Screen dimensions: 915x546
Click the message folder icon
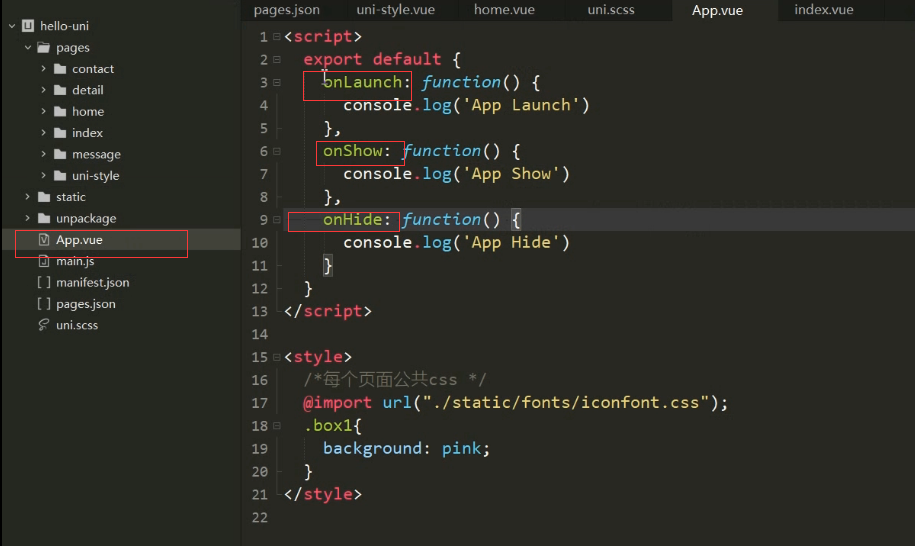pos(60,154)
